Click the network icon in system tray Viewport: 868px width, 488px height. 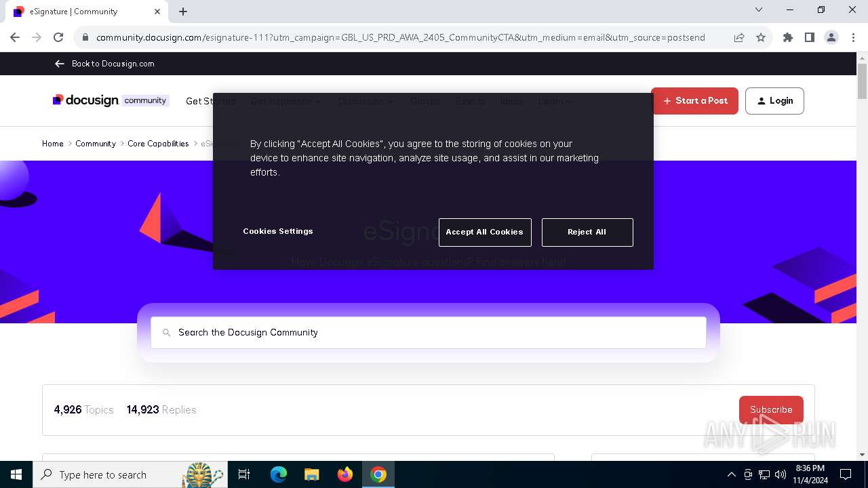tap(764, 474)
